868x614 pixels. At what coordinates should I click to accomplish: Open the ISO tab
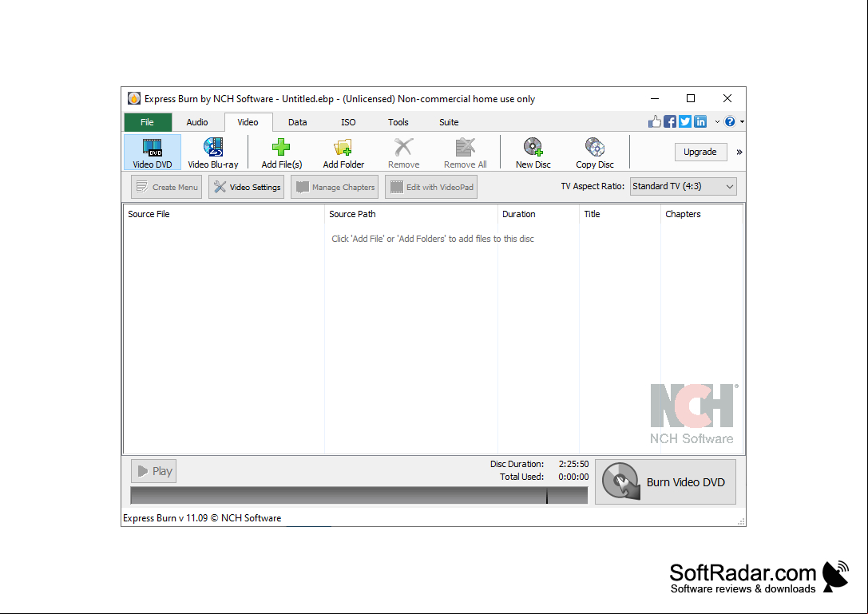[x=348, y=122]
